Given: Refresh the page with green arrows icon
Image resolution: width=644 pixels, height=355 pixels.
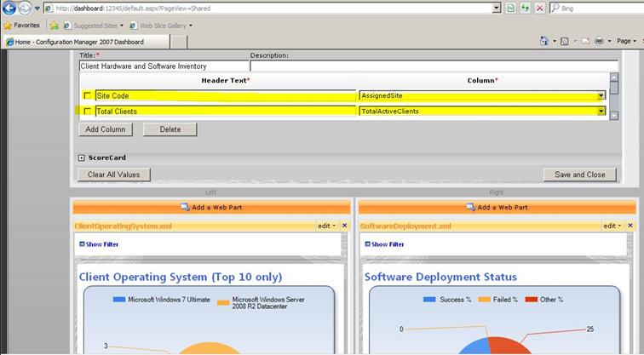Looking at the screenshot, I should pyautogui.click(x=526, y=8).
